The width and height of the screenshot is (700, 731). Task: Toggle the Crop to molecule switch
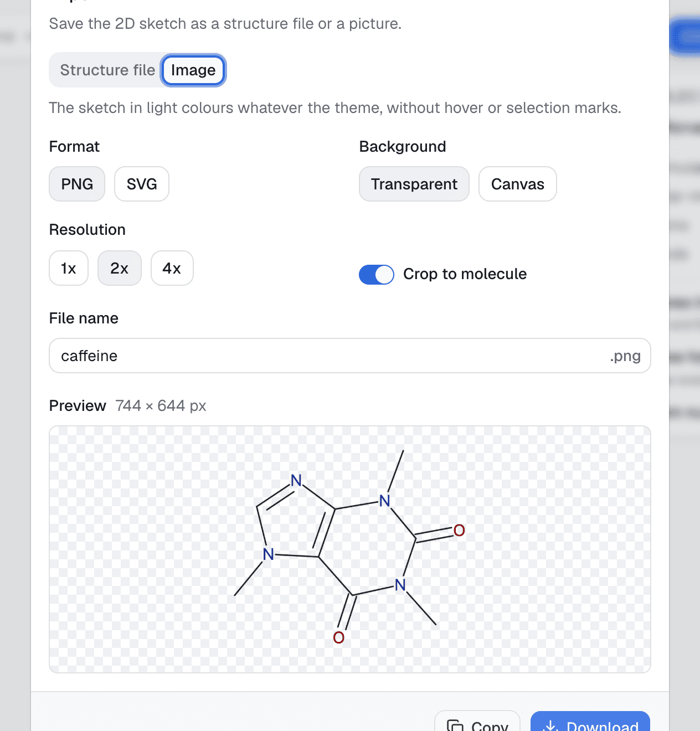(377, 275)
